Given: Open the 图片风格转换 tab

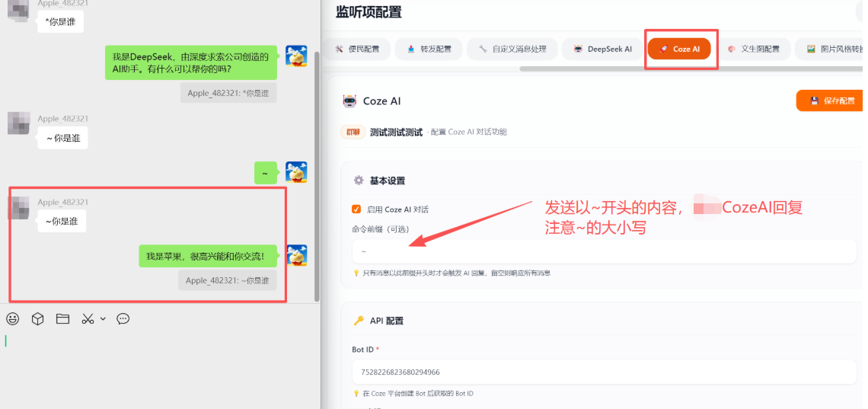Looking at the screenshot, I should pos(831,50).
